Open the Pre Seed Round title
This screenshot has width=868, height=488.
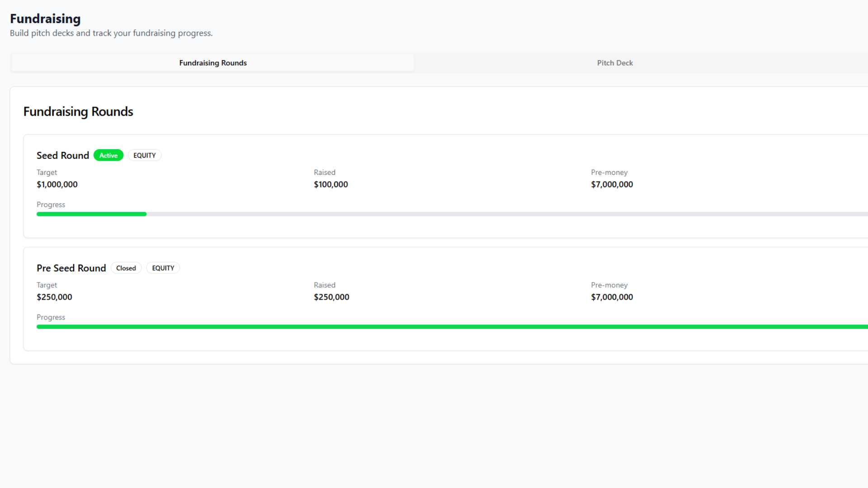point(71,268)
